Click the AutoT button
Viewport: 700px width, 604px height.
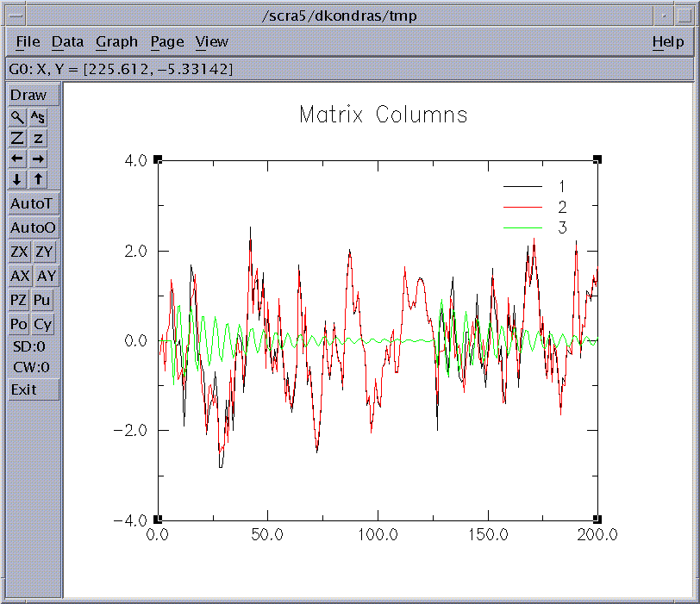pyautogui.click(x=34, y=204)
